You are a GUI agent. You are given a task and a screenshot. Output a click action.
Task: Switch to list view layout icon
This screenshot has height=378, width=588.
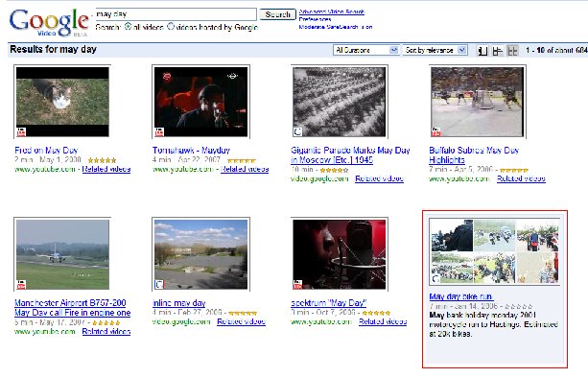(497, 50)
